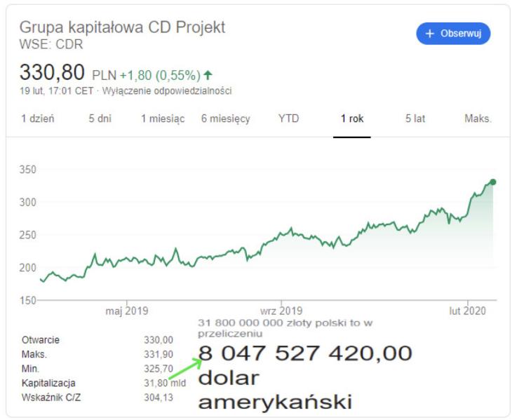Click the Obserwuj follow button
Image resolution: width=517 pixels, height=420 pixels.
[x=453, y=34]
